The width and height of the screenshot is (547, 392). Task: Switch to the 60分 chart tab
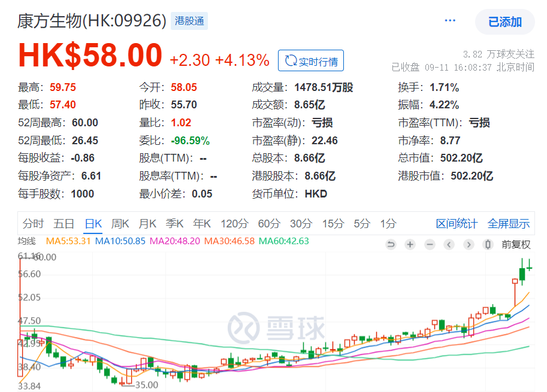coord(269,224)
